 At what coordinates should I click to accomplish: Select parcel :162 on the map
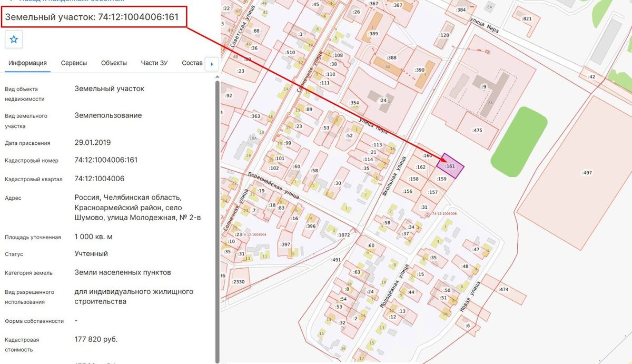(x=420, y=167)
